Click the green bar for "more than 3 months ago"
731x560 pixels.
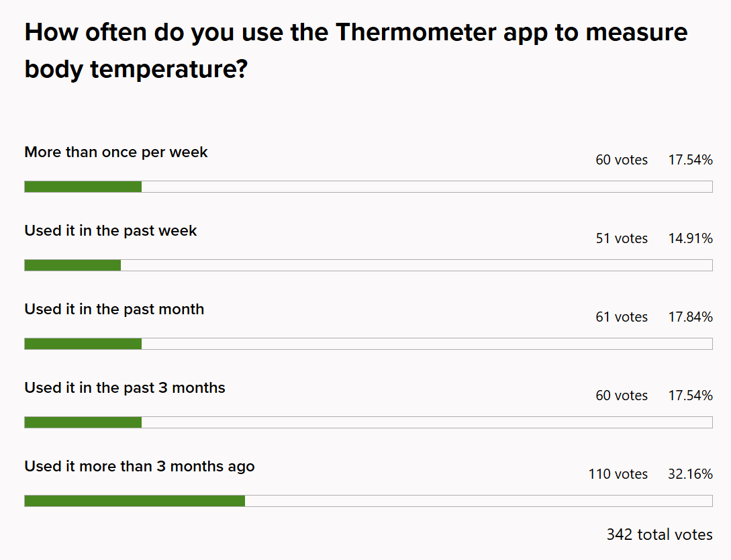pyautogui.click(x=134, y=501)
